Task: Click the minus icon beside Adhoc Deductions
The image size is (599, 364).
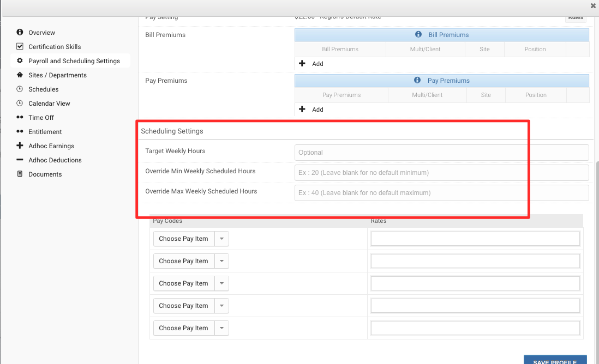Action: click(x=20, y=160)
